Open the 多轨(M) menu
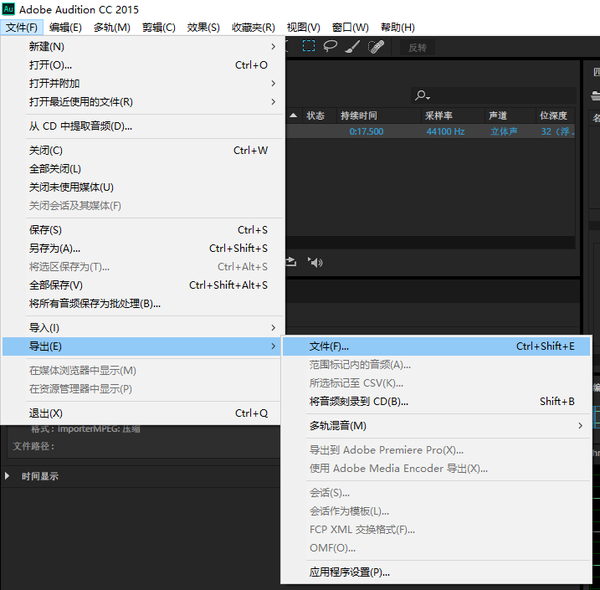This screenshot has width=600, height=590. point(112,28)
